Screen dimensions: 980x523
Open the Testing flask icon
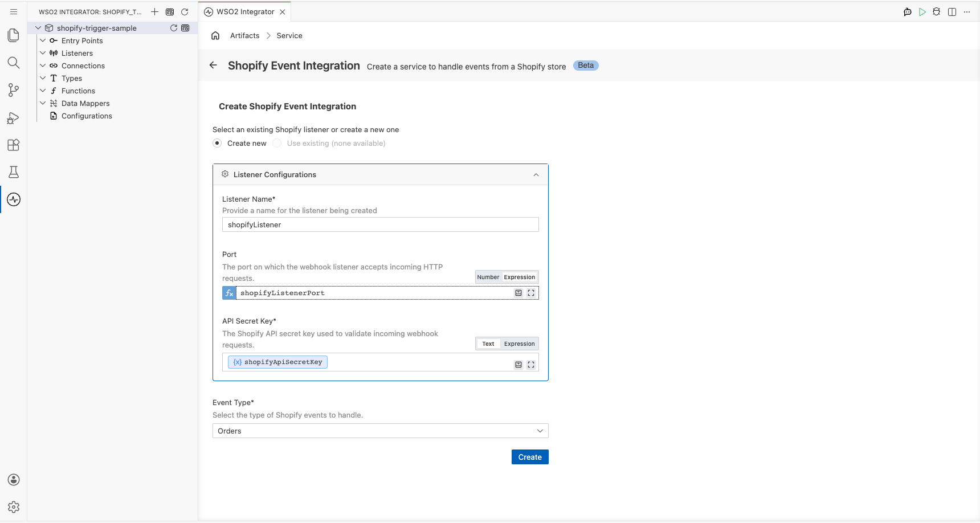click(x=14, y=172)
